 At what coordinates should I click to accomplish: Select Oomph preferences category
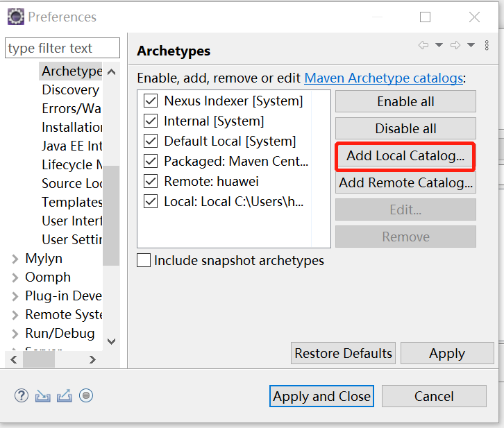point(48,277)
